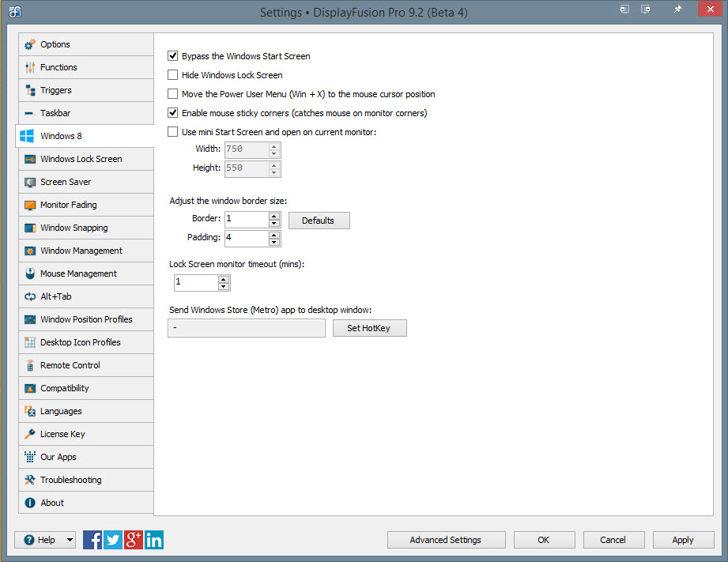728x562 pixels.
Task: Decrease the Padding value stepper
Action: coord(274,243)
